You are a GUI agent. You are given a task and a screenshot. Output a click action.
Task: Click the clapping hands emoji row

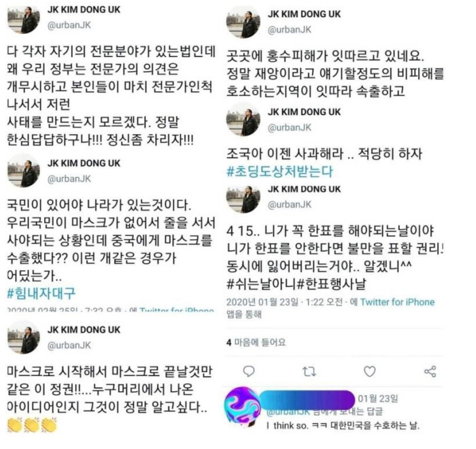click(32, 425)
